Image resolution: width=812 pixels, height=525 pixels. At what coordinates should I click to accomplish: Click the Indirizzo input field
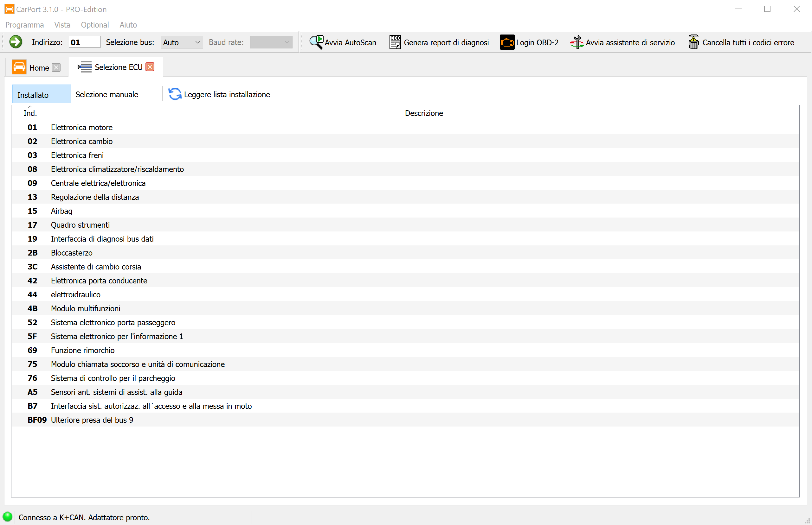(84, 42)
